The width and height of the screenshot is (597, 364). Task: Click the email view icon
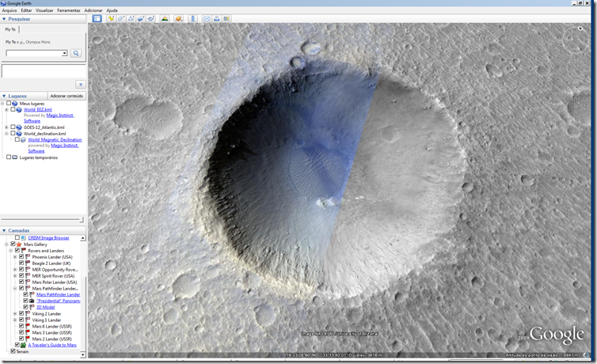coord(207,18)
